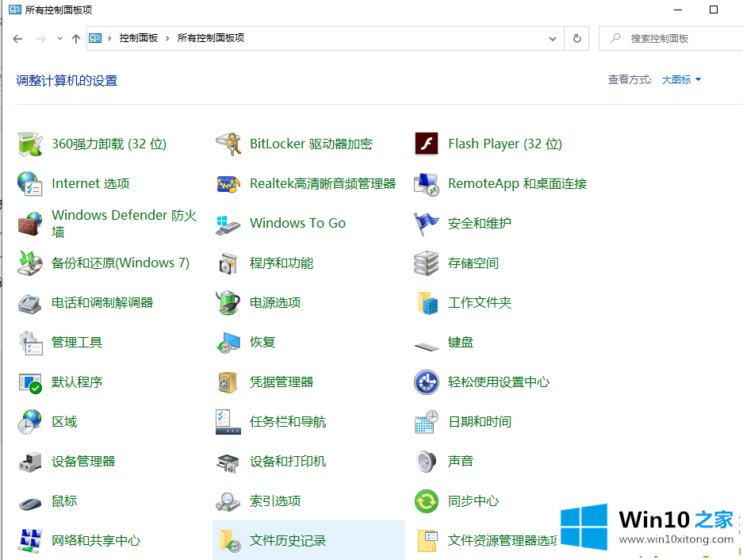Open Realtek高清晰音频管理器 icon
743x560 pixels.
(228, 183)
